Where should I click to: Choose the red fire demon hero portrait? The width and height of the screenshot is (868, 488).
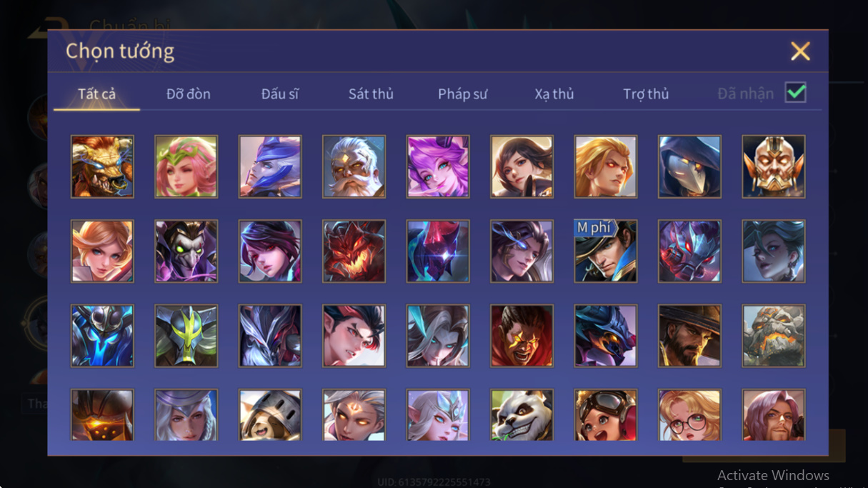[x=354, y=251]
